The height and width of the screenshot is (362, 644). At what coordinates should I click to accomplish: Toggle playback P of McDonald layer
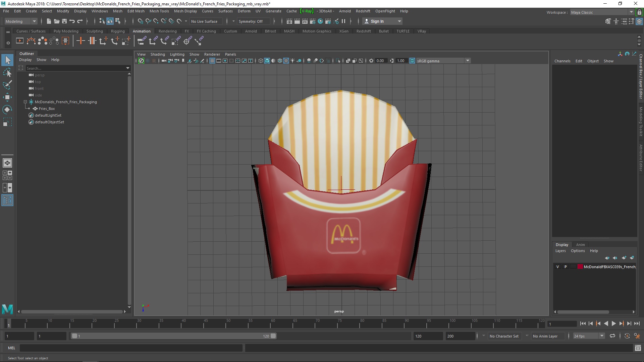(x=566, y=267)
